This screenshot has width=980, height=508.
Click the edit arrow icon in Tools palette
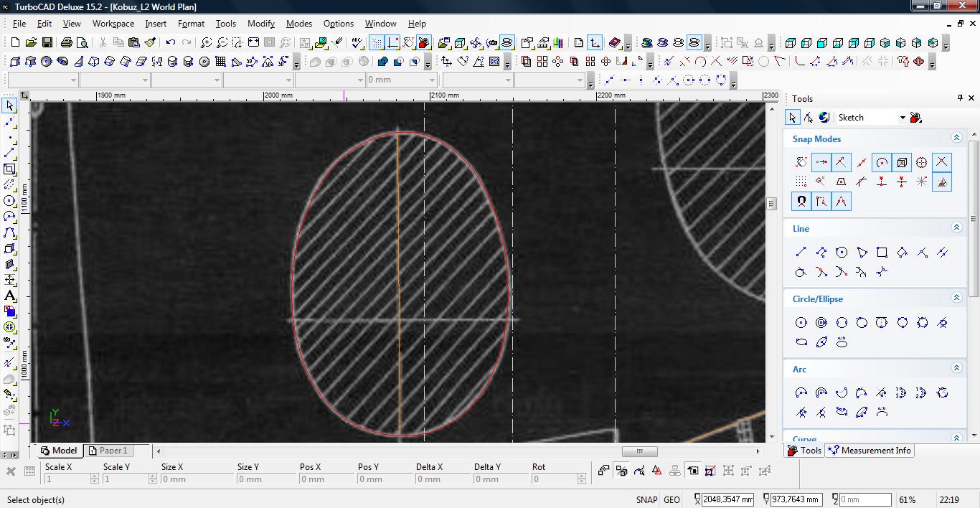(x=809, y=118)
